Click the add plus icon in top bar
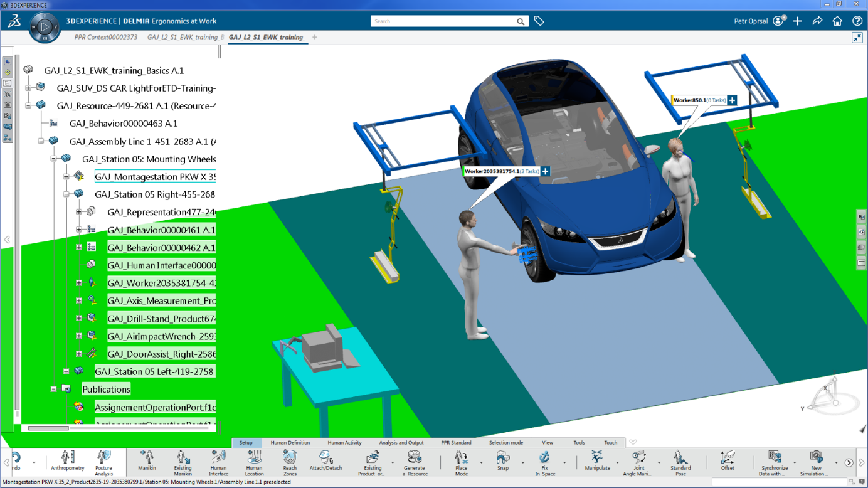 point(797,21)
